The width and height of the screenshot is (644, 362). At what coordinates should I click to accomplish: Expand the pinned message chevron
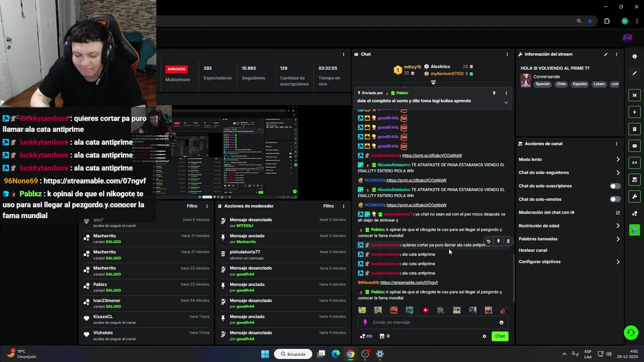(x=506, y=103)
